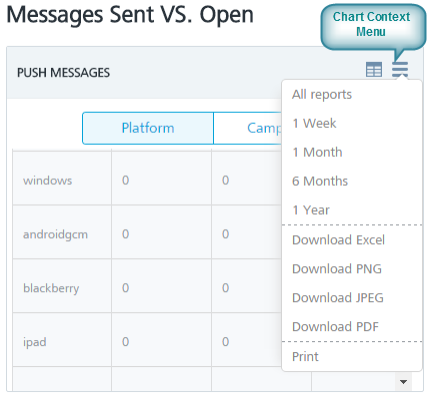Open the chart context menu icon

400,70
